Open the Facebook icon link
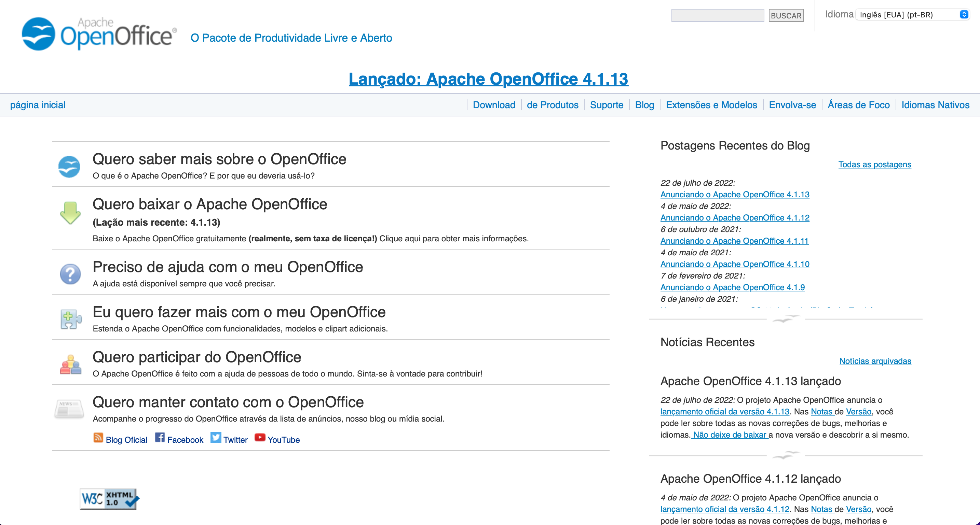980x525 pixels. coord(160,438)
